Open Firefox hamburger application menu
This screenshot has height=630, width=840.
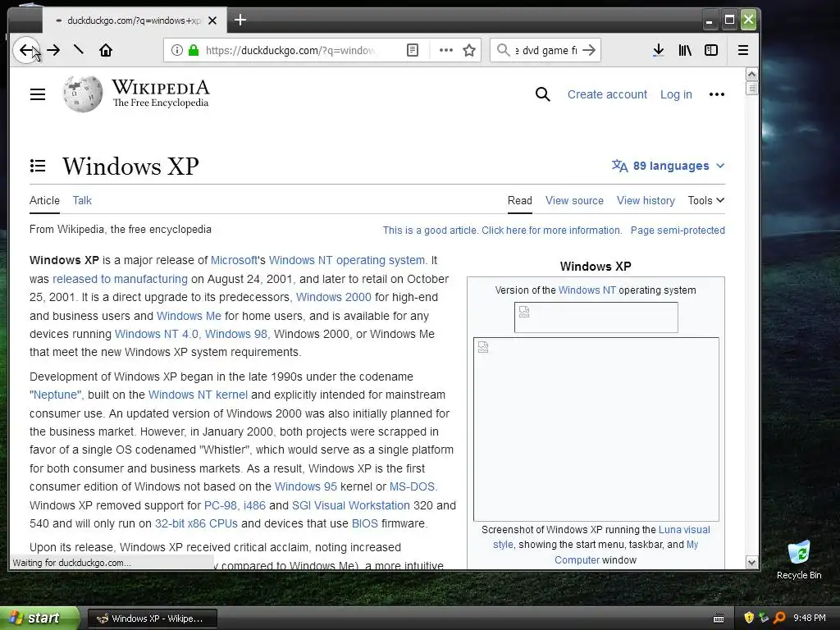coord(743,50)
